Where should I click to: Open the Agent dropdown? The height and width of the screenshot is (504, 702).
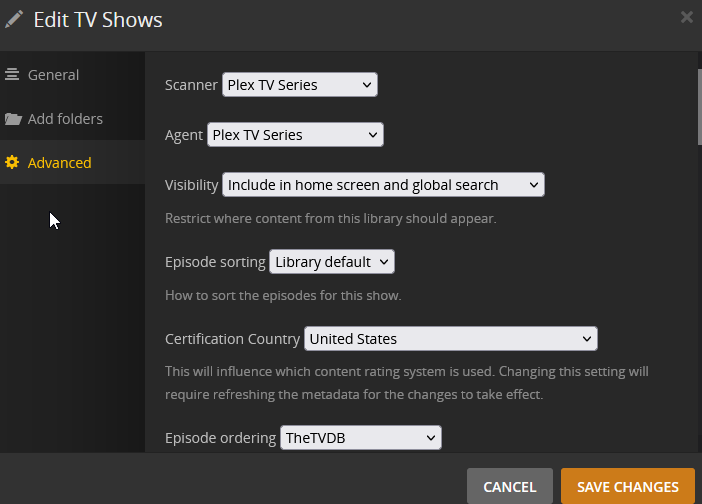point(295,135)
